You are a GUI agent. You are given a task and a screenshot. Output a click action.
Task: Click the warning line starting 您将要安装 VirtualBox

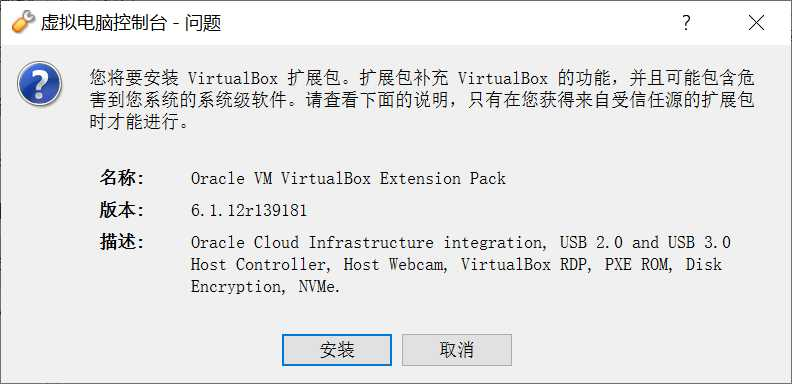[422, 78]
